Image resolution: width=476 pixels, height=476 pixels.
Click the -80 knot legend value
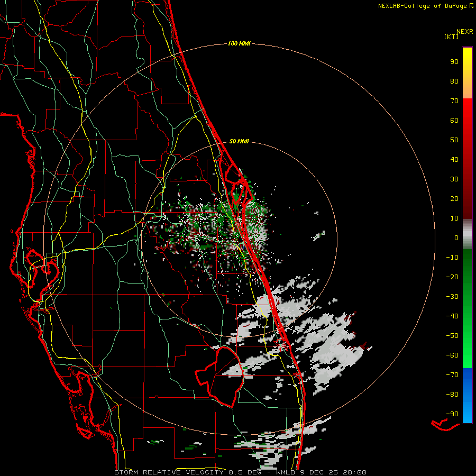[x=452, y=395]
